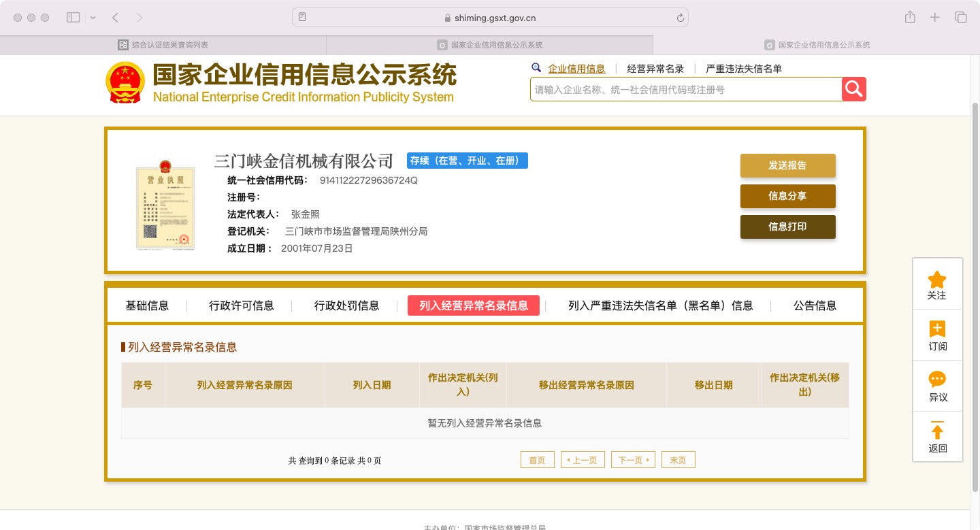Click the enterprise name search input field
This screenshot has height=530, width=980.
pyautogui.click(x=686, y=89)
